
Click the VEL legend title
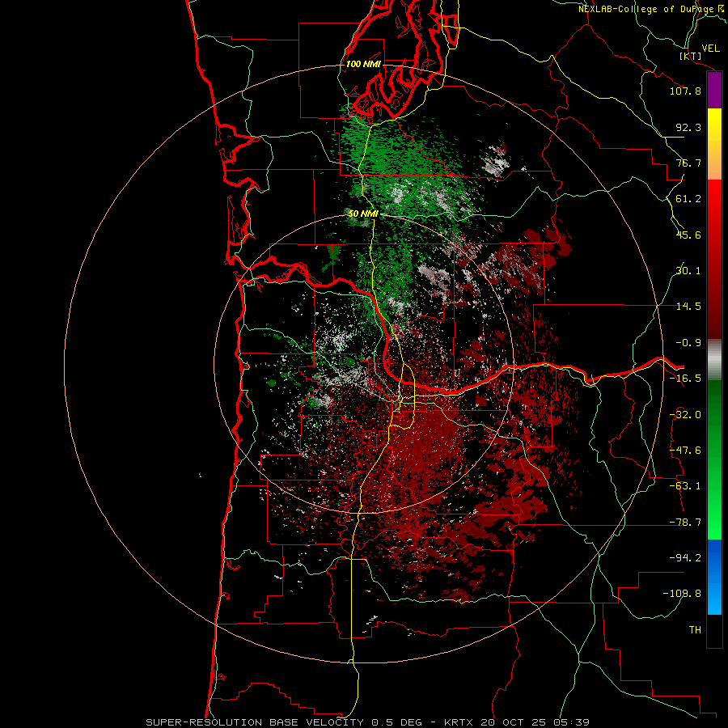[x=711, y=48]
